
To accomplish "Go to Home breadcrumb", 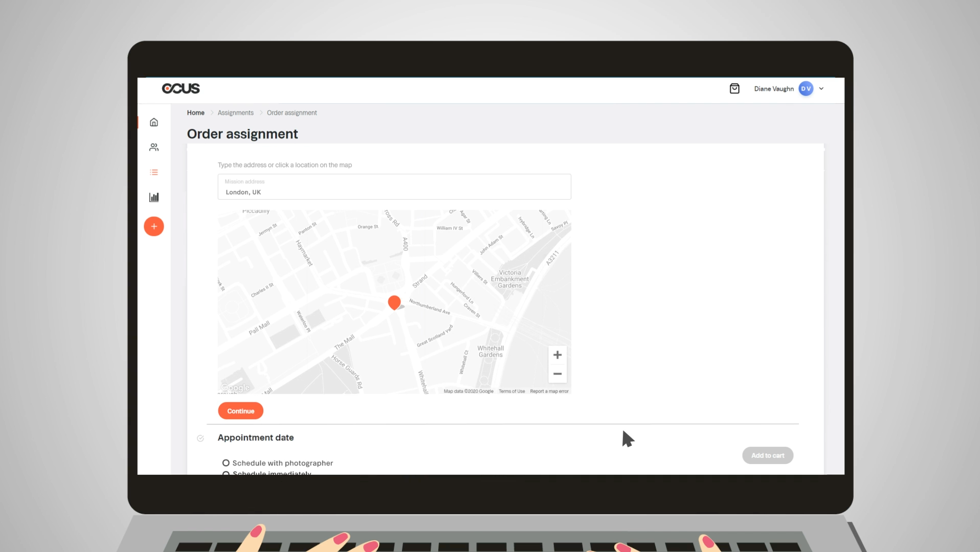I will pyautogui.click(x=195, y=113).
